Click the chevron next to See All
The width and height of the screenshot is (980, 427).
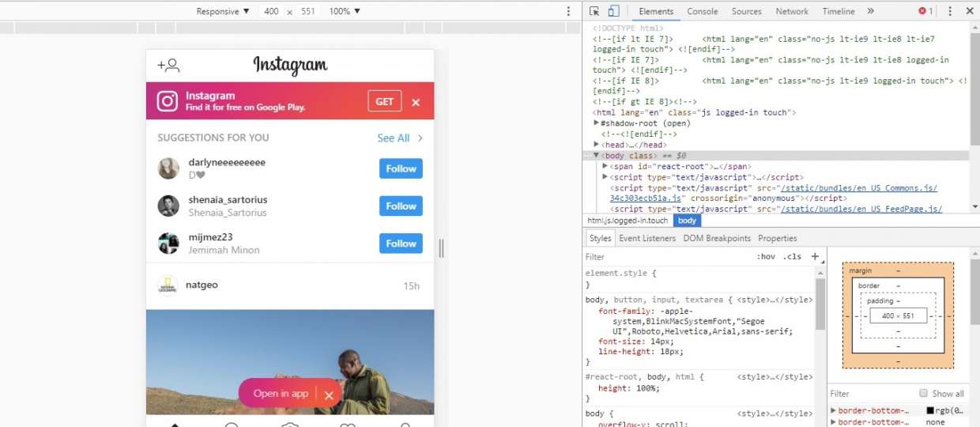(420, 138)
